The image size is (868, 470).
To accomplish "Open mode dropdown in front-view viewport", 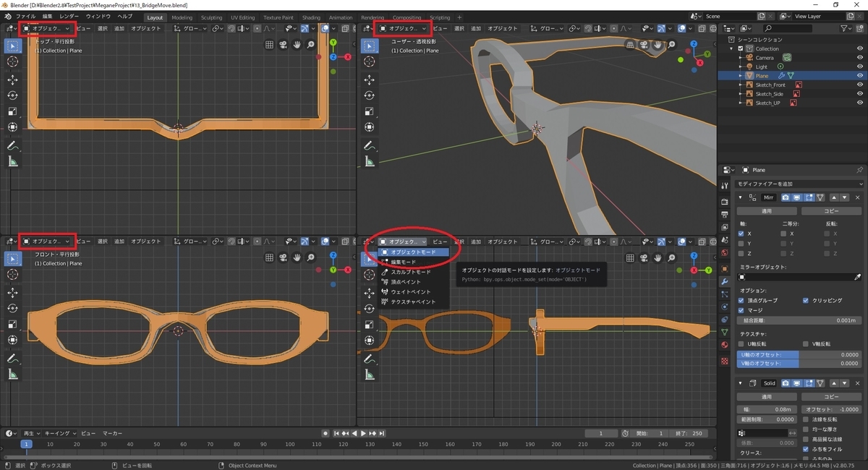I will click(47, 241).
